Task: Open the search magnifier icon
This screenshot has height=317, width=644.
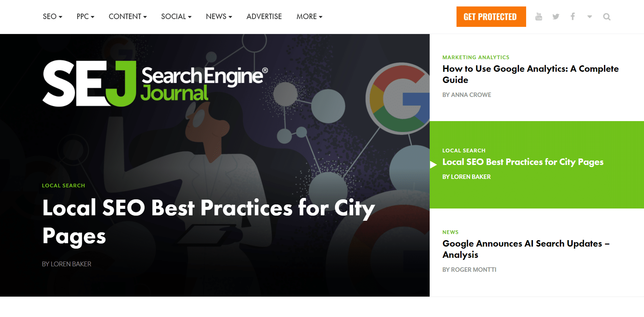Action: [x=607, y=17]
